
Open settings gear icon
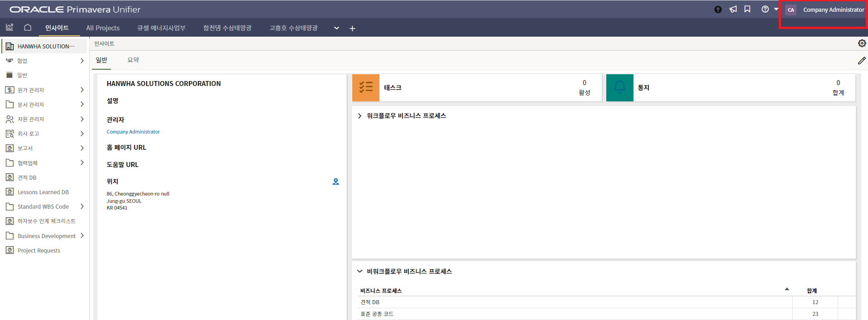tap(862, 43)
